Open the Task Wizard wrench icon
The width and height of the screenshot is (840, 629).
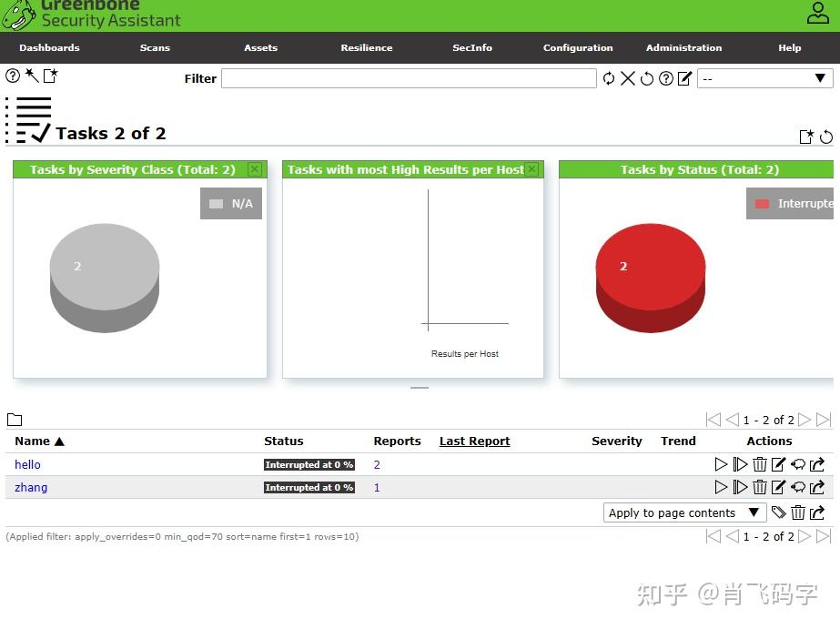tap(31, 76)
